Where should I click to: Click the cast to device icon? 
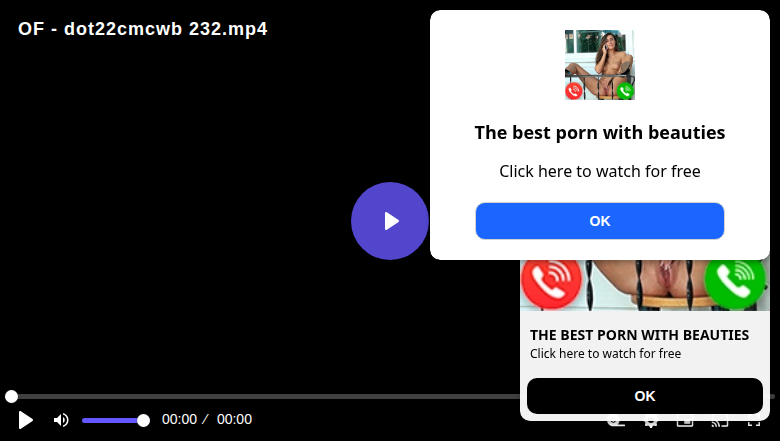click(720, 423)
